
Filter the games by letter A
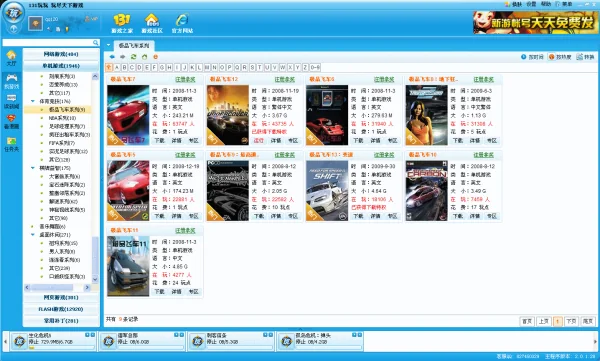point(117,67)
